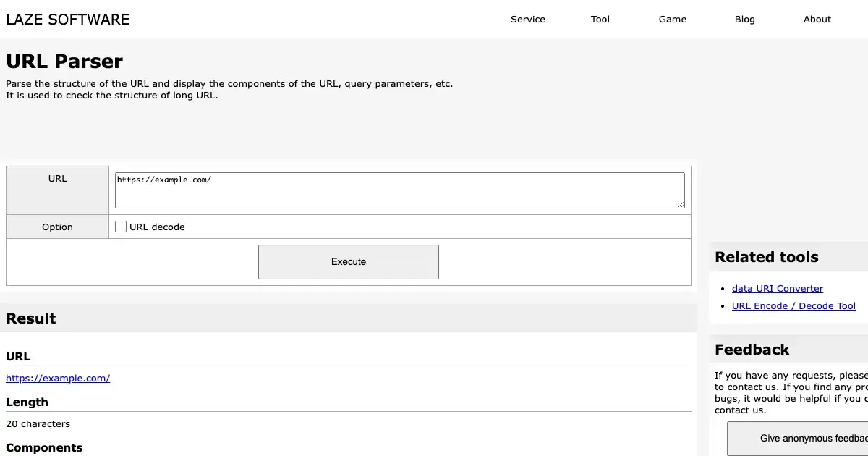The height and width of the screenshot is (456, 868).
Task: Follow the https://example.com/ result link
Action: click(x=58, y=378)
